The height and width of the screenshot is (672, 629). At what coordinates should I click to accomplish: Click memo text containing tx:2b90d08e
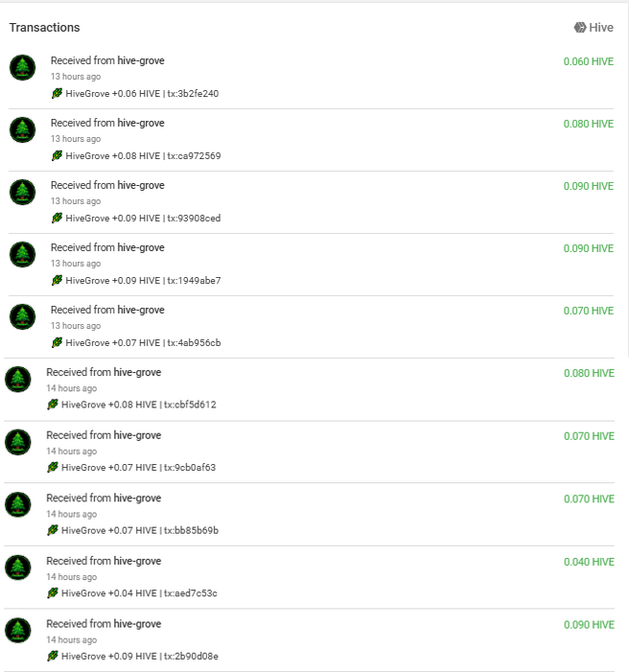pyautogui.click(x=140, y=656)
